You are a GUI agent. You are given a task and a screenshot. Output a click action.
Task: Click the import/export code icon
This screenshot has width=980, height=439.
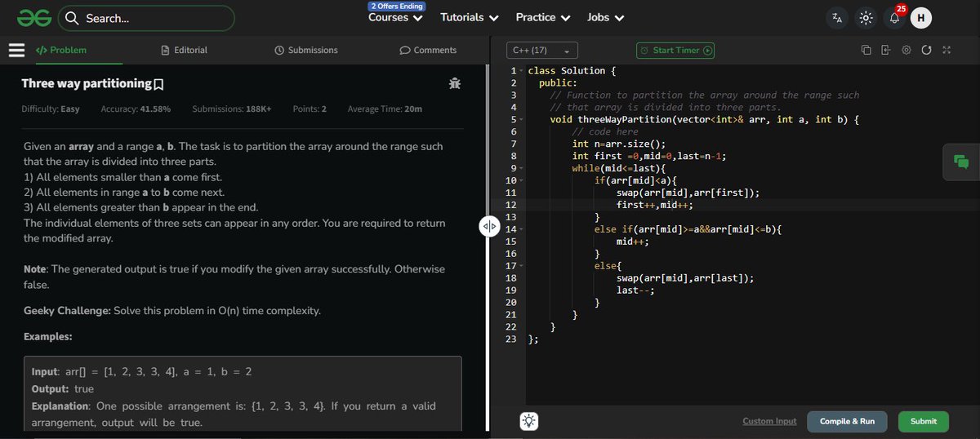coord(886,51)
